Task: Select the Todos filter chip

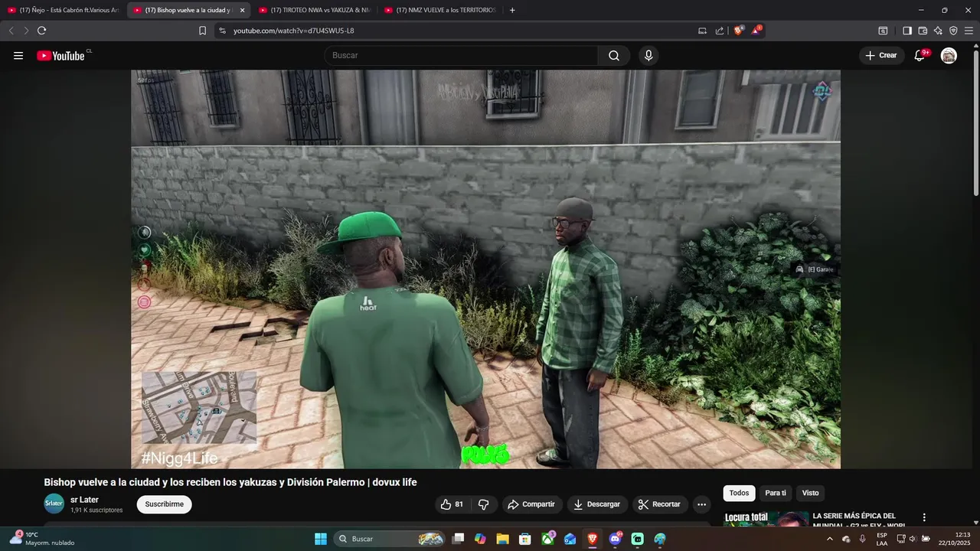Action: [x=739, y=493]
